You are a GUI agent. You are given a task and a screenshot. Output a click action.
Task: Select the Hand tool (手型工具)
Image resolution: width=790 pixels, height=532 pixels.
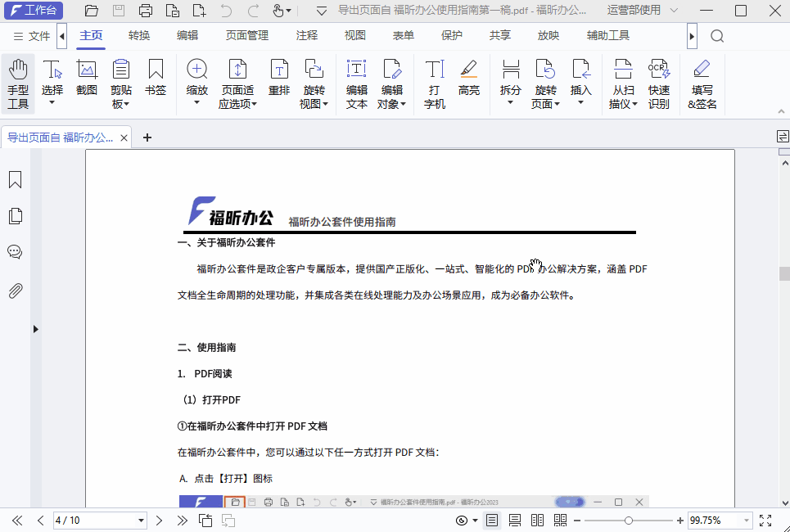[18, 83]
